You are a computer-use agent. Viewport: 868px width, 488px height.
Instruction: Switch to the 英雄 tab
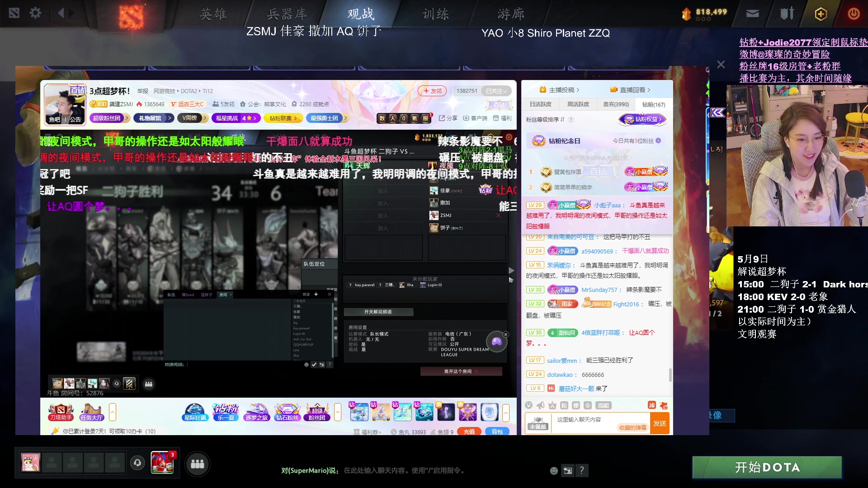pos(213,14)
